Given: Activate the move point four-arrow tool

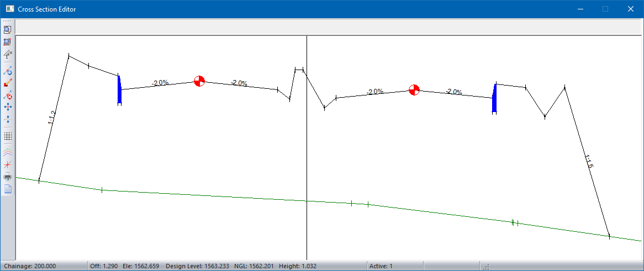Looking at the screenshot, I should [8, 107].
